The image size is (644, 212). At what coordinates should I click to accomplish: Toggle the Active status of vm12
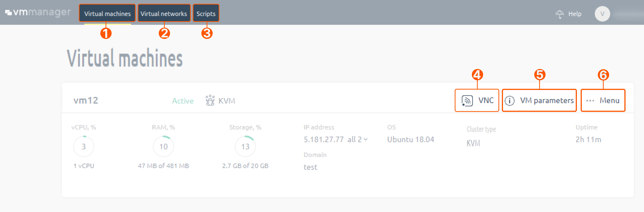[183, 101]
